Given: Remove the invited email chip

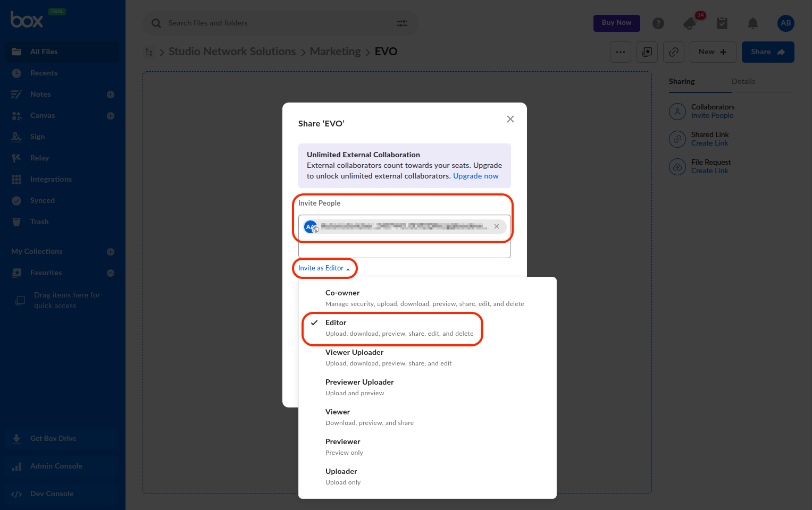Looking at the screenshot, I should [497, 227].
